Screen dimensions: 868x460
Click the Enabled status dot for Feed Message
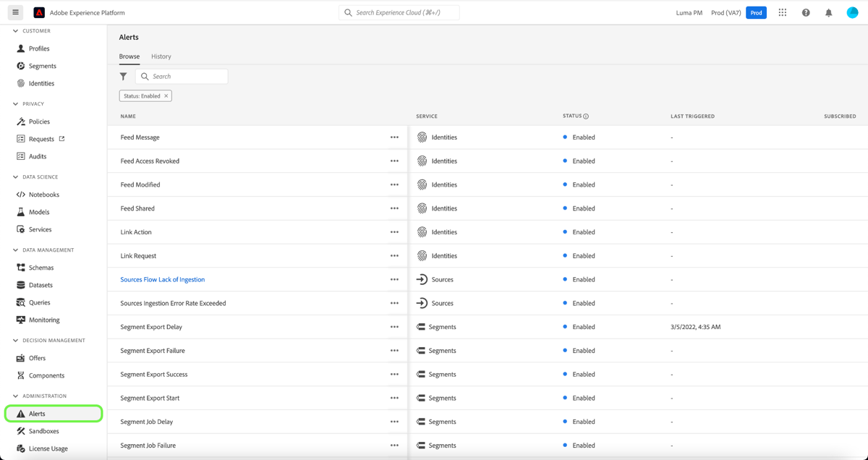565,137
